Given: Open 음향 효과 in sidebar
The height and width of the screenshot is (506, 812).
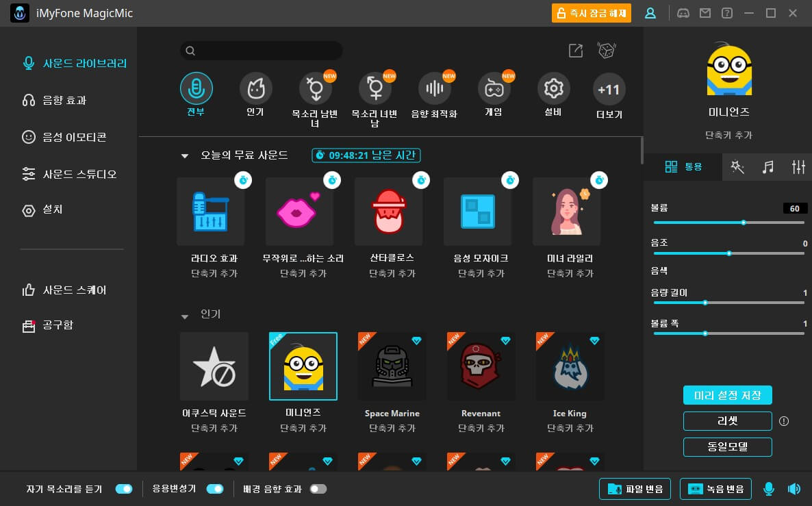Looking at the screenshot, I should tap(54, 100).
